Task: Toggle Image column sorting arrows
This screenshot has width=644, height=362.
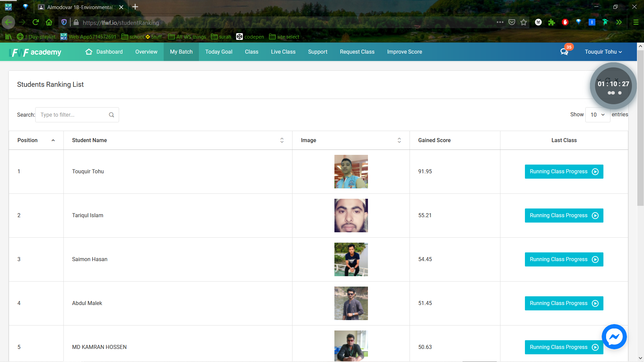Action: [399, 140]
